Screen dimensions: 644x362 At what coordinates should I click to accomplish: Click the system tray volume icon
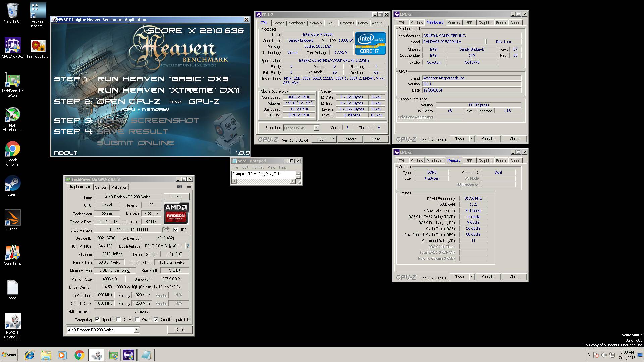604,355
